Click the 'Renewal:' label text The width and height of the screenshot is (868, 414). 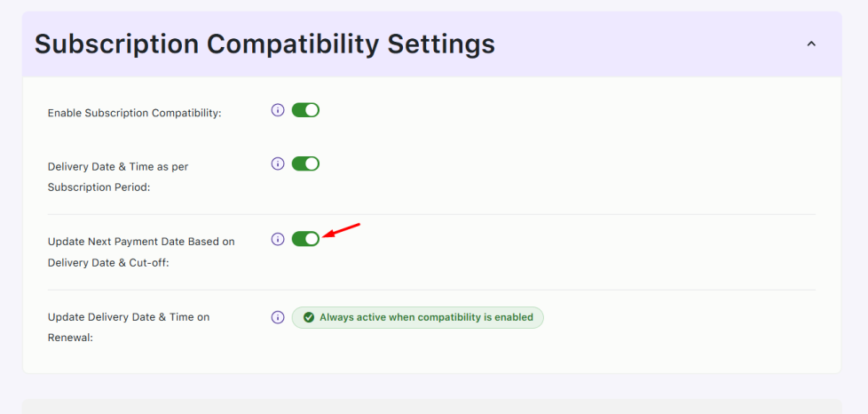(x=70, y=338)
